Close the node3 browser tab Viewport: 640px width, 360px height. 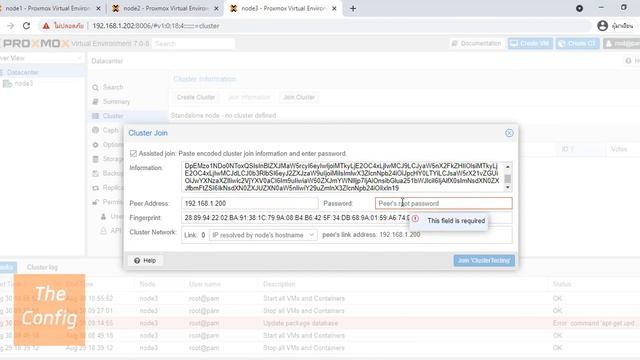pyautogui.click(x=334, y=8)
